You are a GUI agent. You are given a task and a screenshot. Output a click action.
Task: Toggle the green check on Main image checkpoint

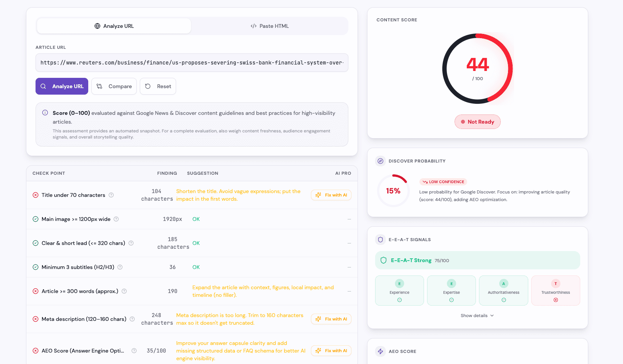35,219
